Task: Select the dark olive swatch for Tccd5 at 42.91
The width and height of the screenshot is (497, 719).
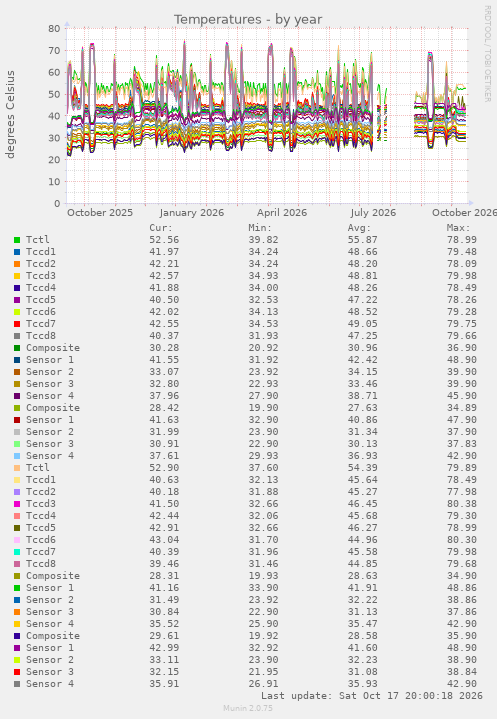Action: [17, 528]
